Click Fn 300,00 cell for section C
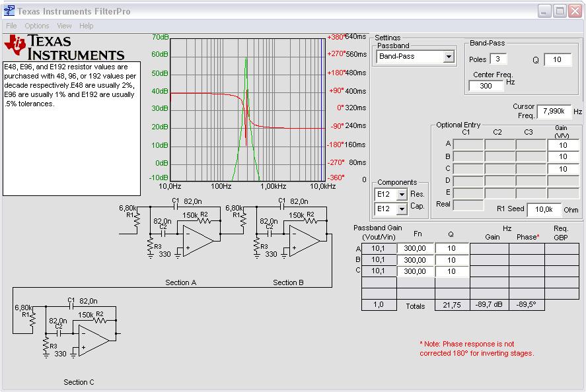This screenshot has width=586, height=392. [416, 271]
